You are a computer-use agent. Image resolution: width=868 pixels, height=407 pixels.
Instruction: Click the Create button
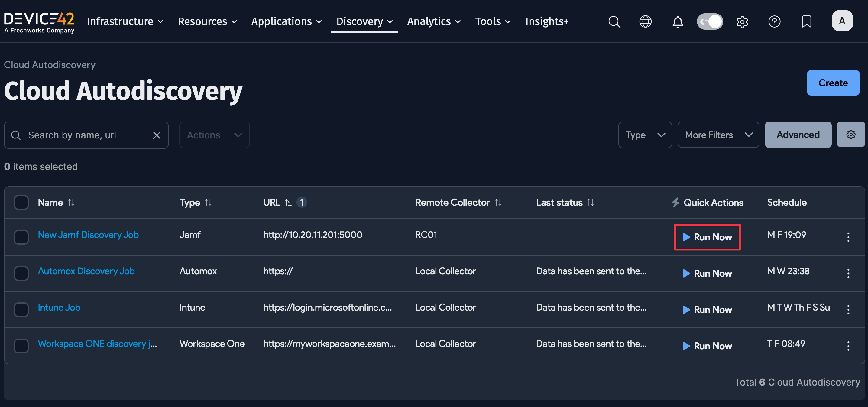point(833,83)
